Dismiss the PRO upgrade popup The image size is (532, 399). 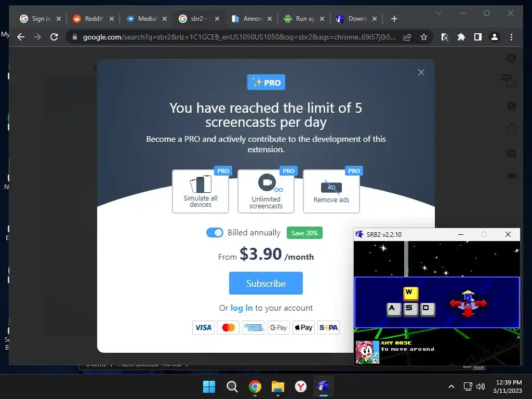[421, 72]
